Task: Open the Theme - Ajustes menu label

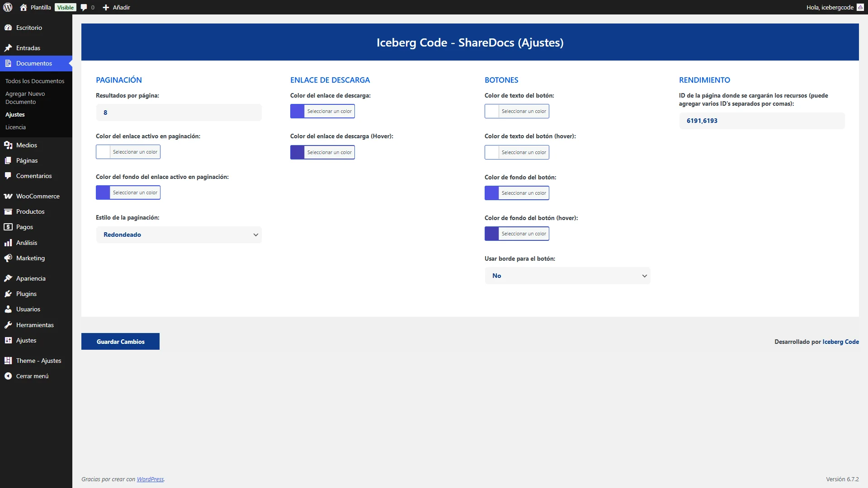Action: [x=38, y=361]
